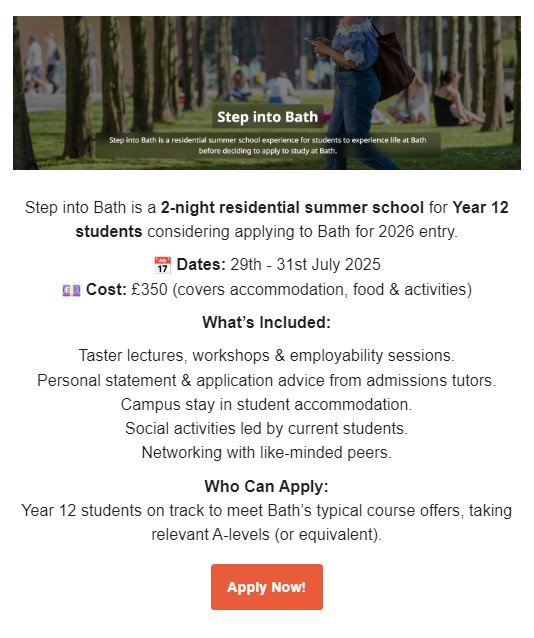The width and height of the screenshot is (534, 638).
Task: Click the 'Who Can Apply:' heading
Action: [x=267, y=486]
